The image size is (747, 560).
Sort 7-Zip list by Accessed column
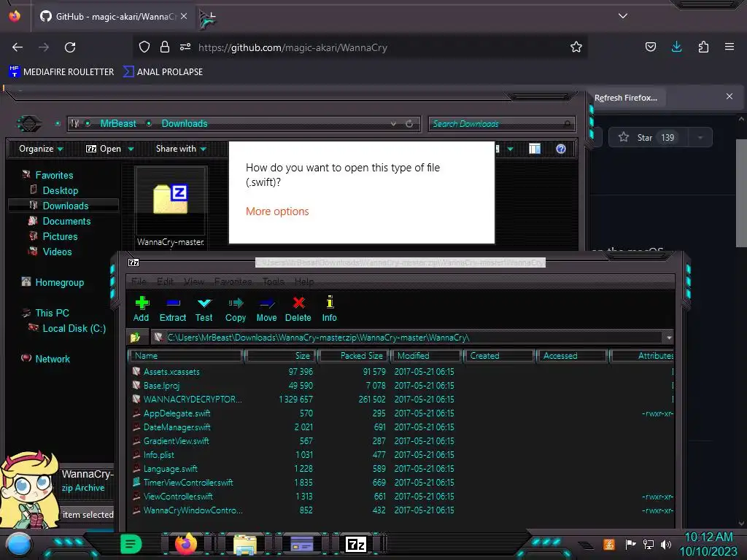[x=572, y=356]
